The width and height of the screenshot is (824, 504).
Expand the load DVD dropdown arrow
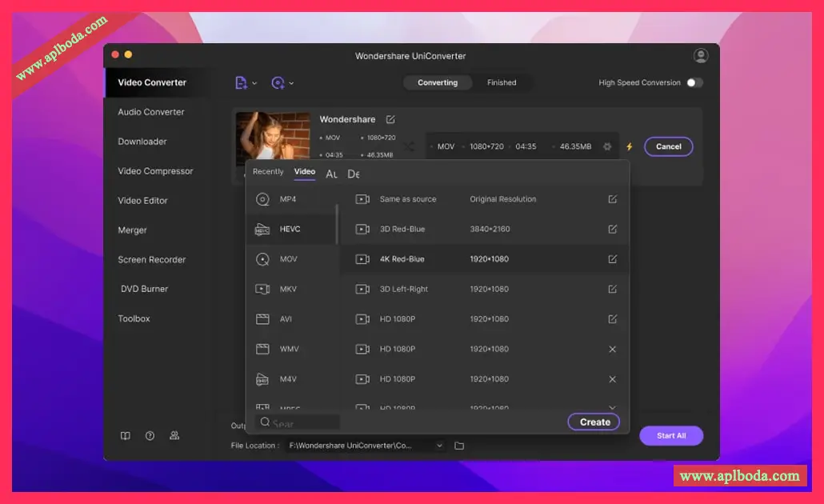(291, 83)
